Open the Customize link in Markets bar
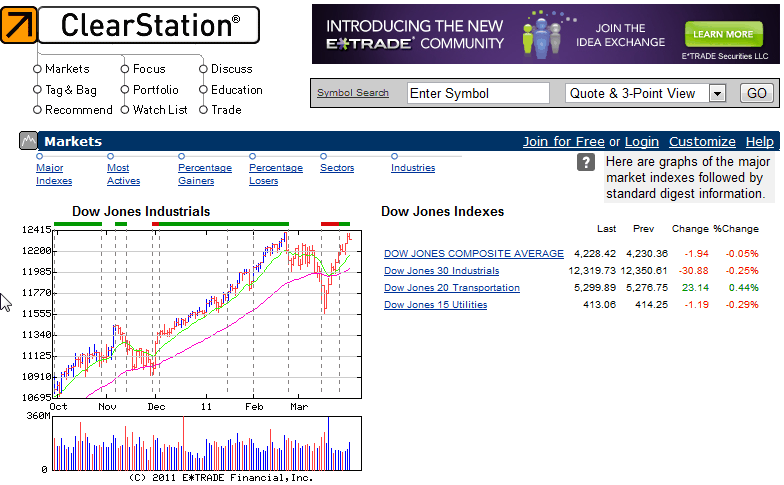 pos(701,142)
